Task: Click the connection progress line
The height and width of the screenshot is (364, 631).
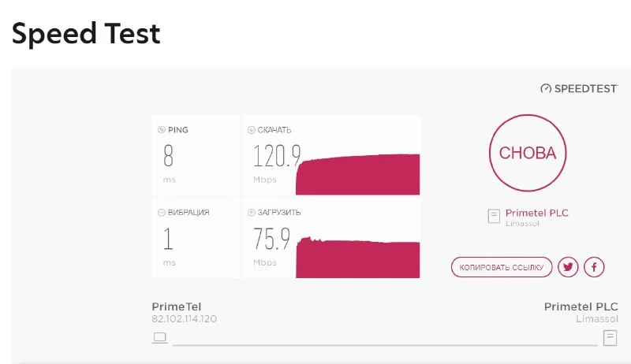Action: [384, 344]
